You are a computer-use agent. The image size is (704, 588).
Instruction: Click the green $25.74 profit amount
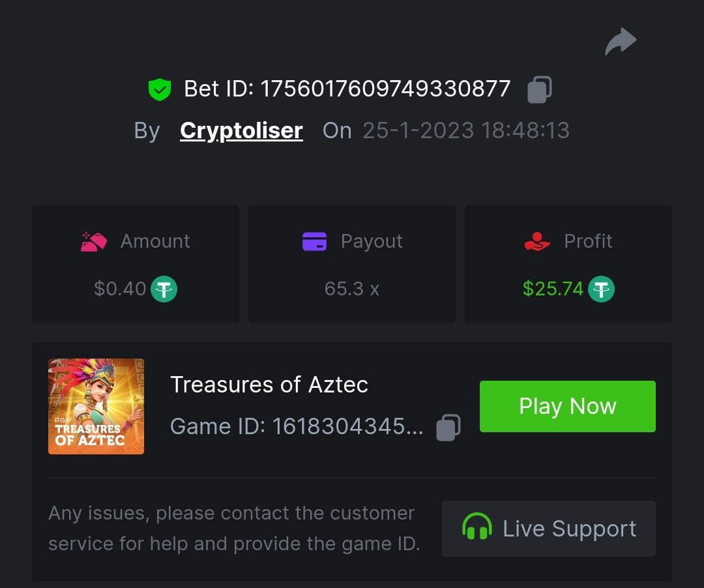tap(553, 289)
